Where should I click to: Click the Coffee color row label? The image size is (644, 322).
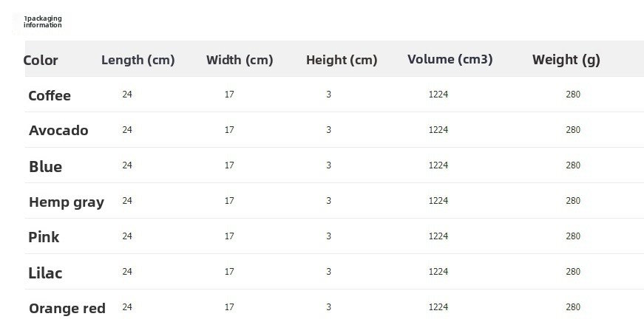tap(50, 95)
